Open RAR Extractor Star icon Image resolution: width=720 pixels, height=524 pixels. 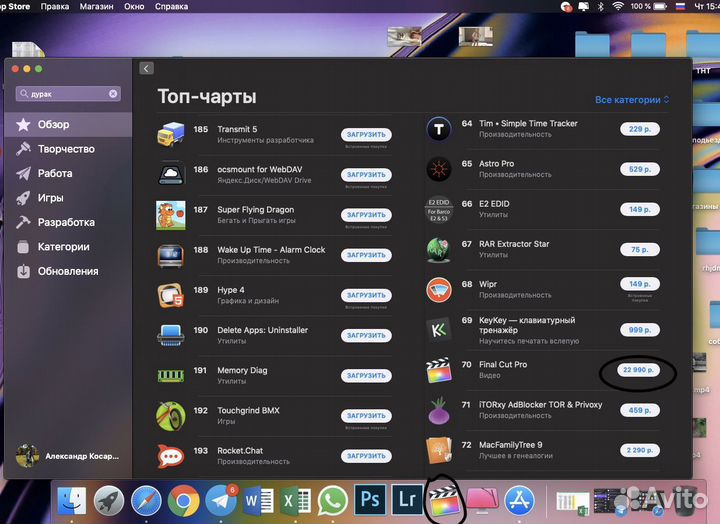click(x=439, y=249)
